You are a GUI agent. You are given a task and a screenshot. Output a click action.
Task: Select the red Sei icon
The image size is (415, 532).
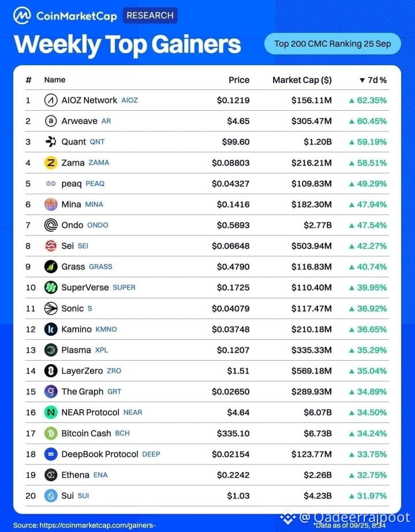51,246
